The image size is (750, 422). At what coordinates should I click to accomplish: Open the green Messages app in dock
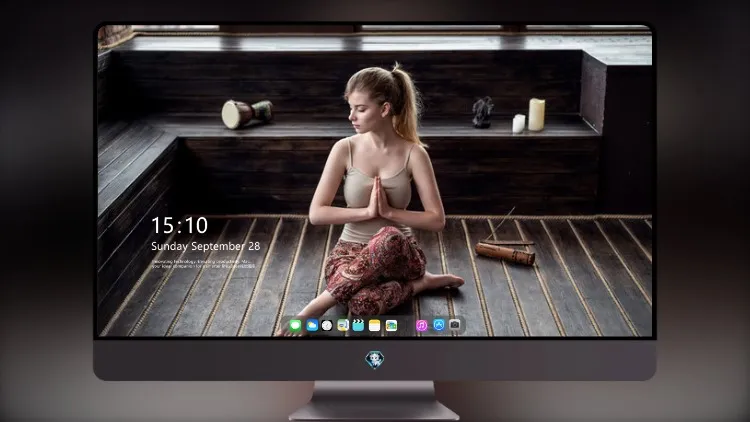click(x=295, y=325)
